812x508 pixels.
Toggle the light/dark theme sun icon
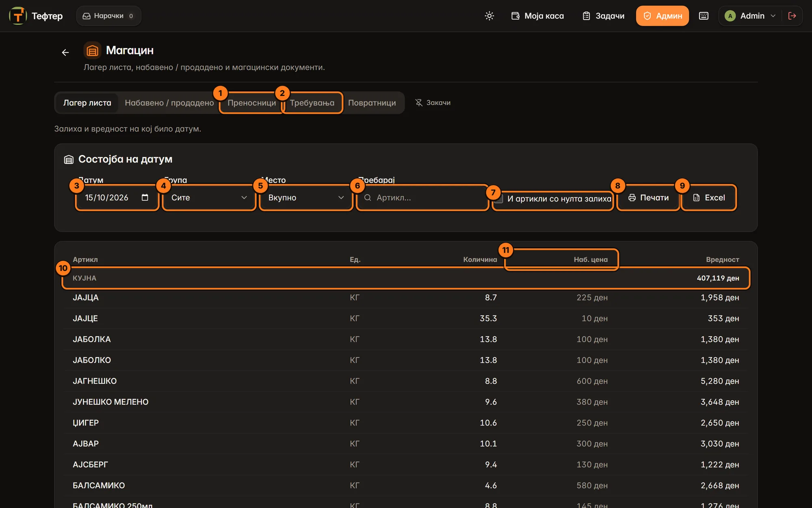489,16
